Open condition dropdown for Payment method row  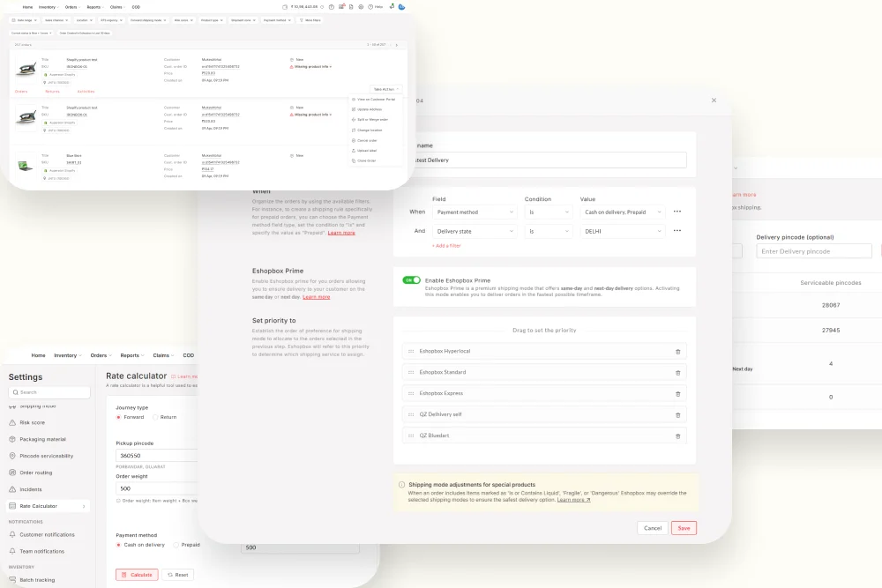coord(549,212)
